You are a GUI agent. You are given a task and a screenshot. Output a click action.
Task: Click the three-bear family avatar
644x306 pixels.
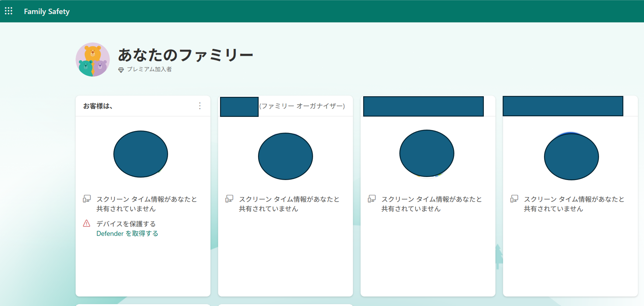click(x=93, y=59)
